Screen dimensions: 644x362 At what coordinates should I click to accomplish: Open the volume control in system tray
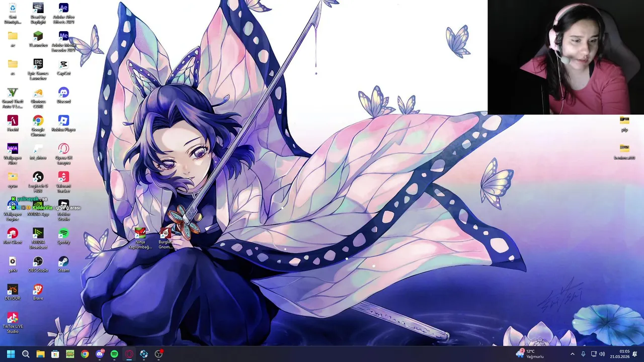pos(602,354)
